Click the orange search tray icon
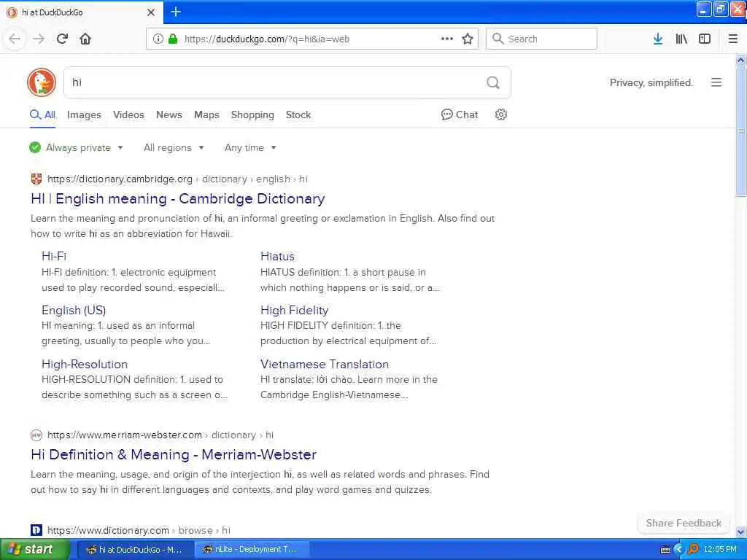The width and height of the screenshot is (747, 560). pos(694,549)
